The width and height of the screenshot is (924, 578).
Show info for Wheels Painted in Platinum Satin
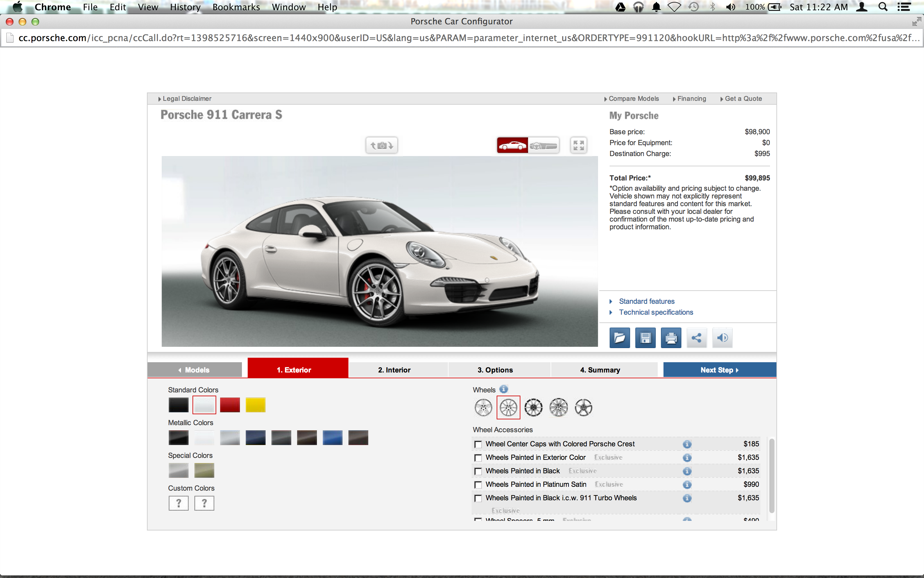687,484
